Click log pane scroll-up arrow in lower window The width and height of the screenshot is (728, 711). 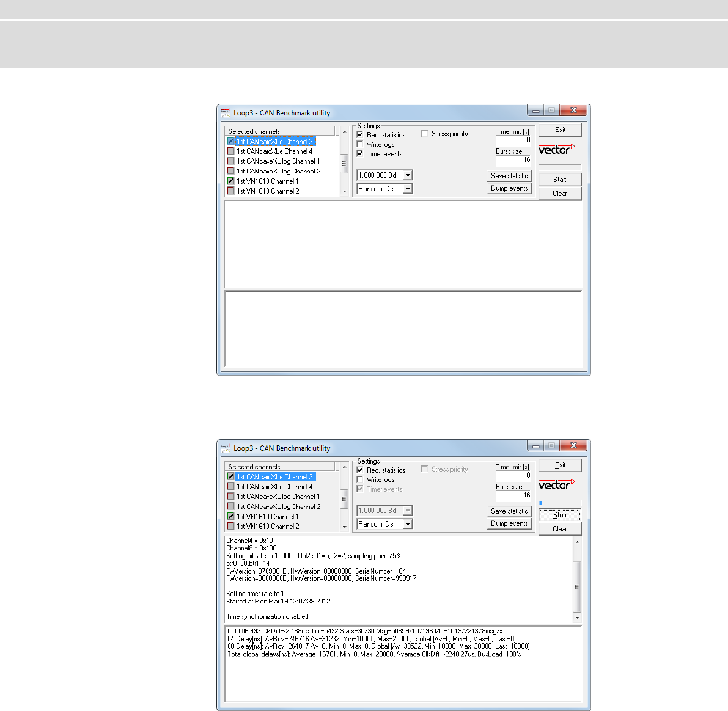click(577, 542)
